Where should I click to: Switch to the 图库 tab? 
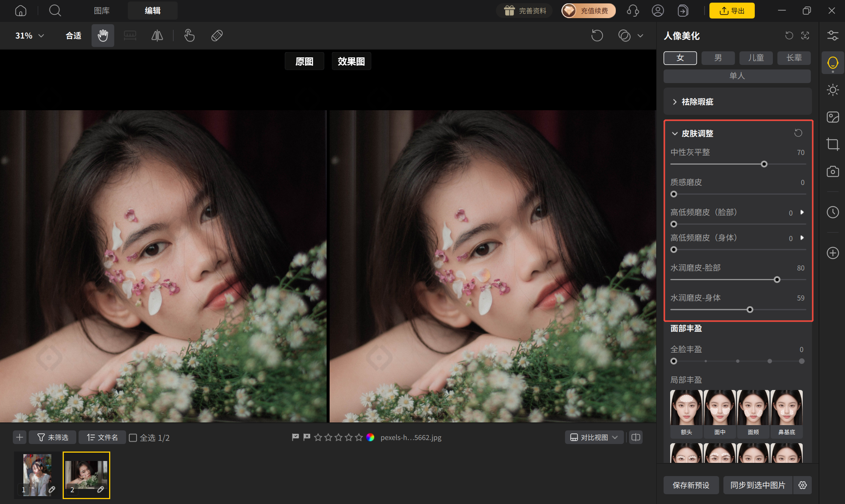tap(102, 11)
